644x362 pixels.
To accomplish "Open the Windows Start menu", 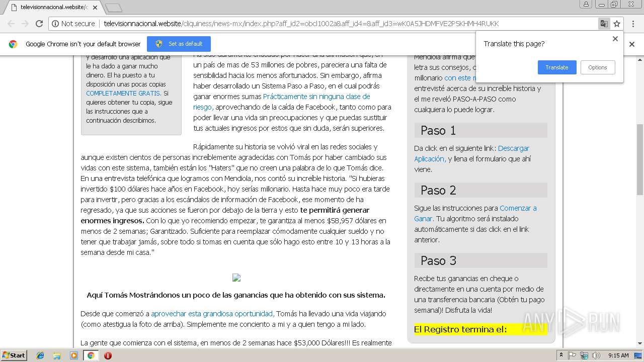I will (x=14, y=355).
